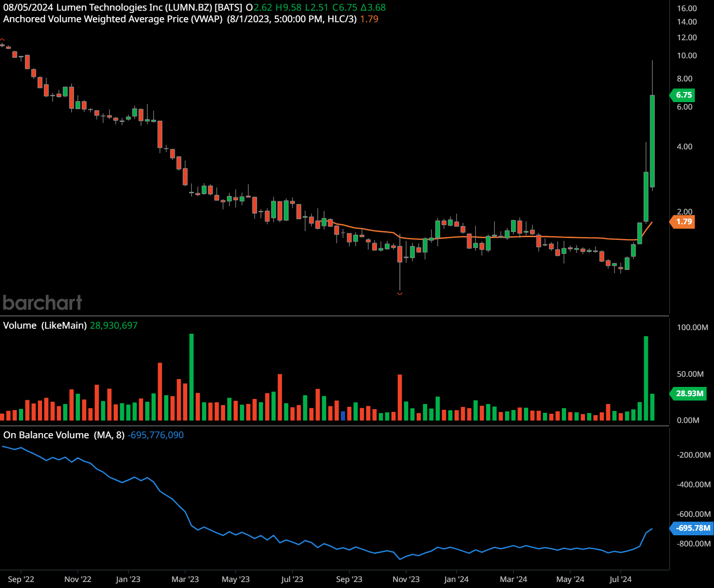Click the Sep '23 date axis label
The image size is (714, 588).
point(349,579)
